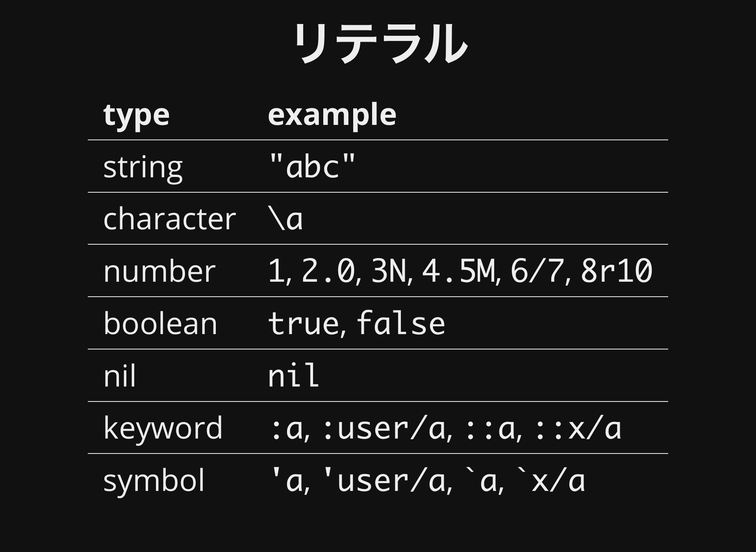
Task: Select the 'boolean' type cell
Action: pos(160,323)
